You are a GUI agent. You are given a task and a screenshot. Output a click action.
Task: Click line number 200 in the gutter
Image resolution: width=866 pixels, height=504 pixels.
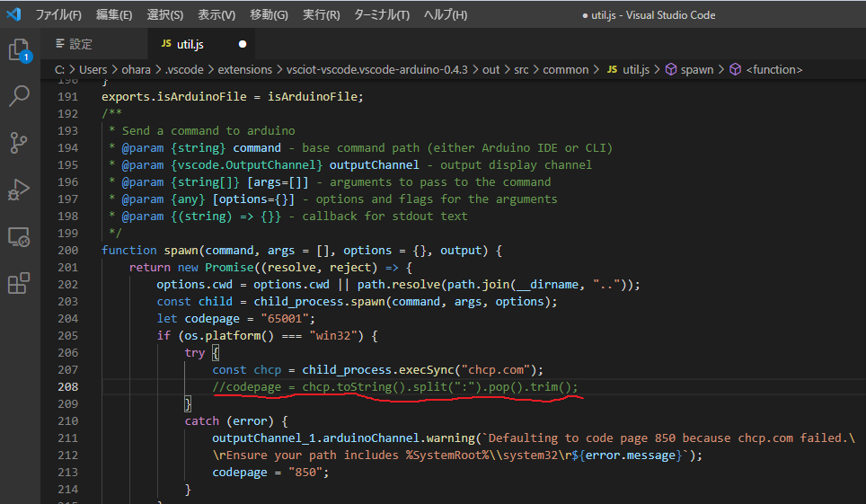tap(68, 251)
